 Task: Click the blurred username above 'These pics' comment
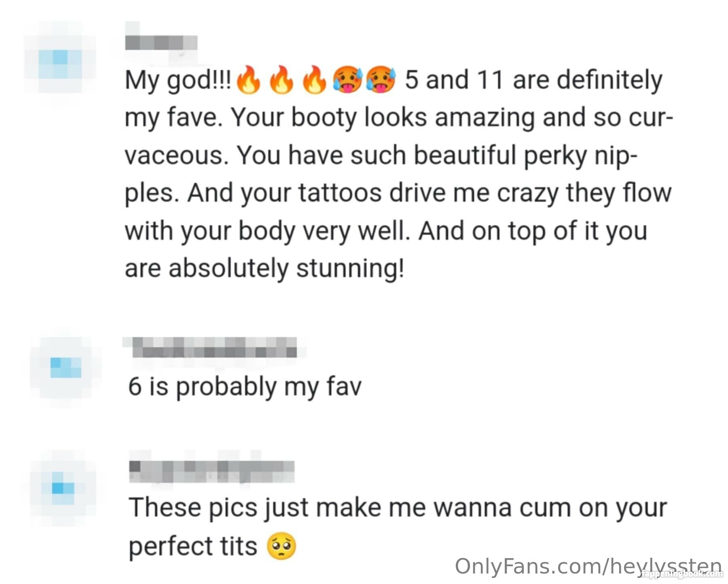click(212, 471)
